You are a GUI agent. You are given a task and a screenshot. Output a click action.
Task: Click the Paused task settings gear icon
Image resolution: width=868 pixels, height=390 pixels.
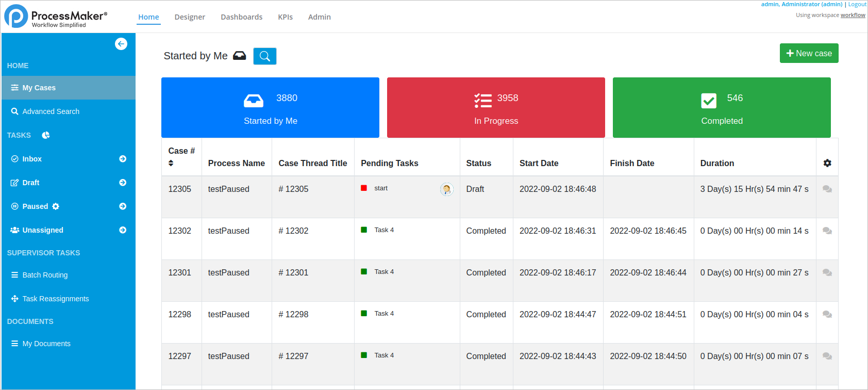click(x=56, y=206)
